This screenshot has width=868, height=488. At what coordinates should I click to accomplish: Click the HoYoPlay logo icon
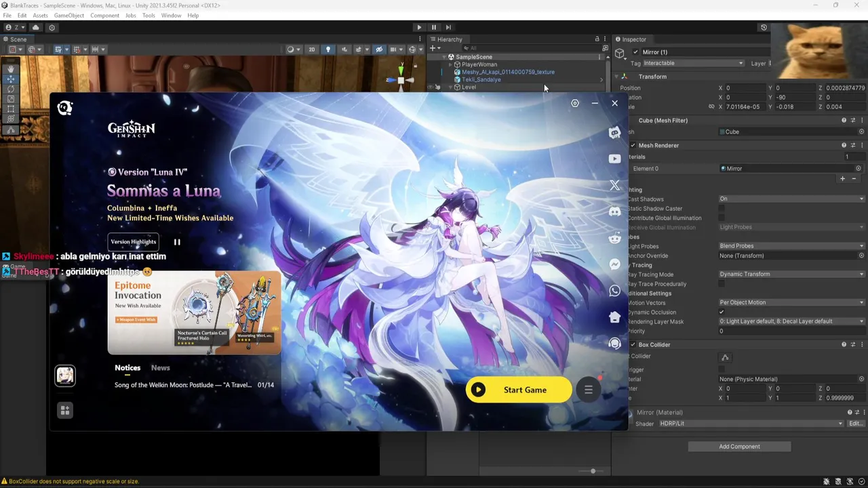[65, 108]
